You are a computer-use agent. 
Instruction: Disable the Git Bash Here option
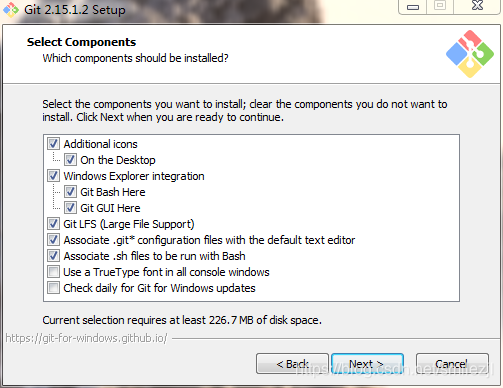[x=70, y=192]
